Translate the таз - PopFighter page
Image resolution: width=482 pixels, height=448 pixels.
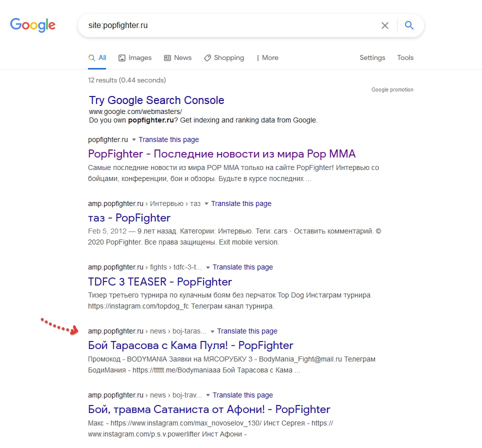(241, 203)
